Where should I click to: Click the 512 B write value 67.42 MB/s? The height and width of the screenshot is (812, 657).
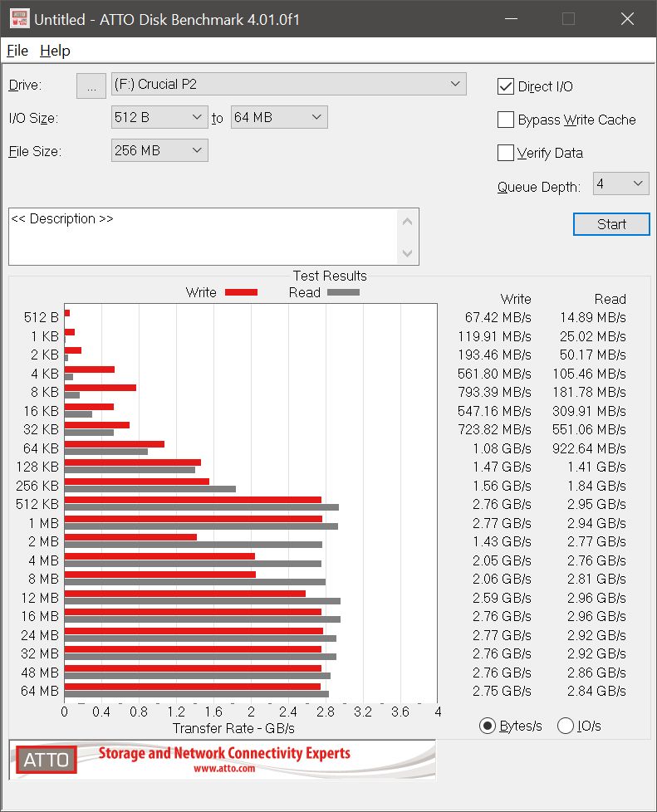(x=498, y=317)
